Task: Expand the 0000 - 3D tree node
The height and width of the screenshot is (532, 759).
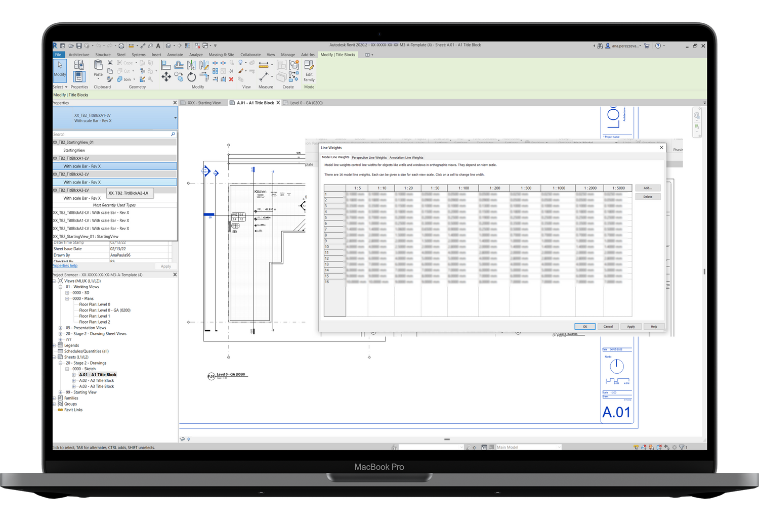Action: click(x=67, y=293)
